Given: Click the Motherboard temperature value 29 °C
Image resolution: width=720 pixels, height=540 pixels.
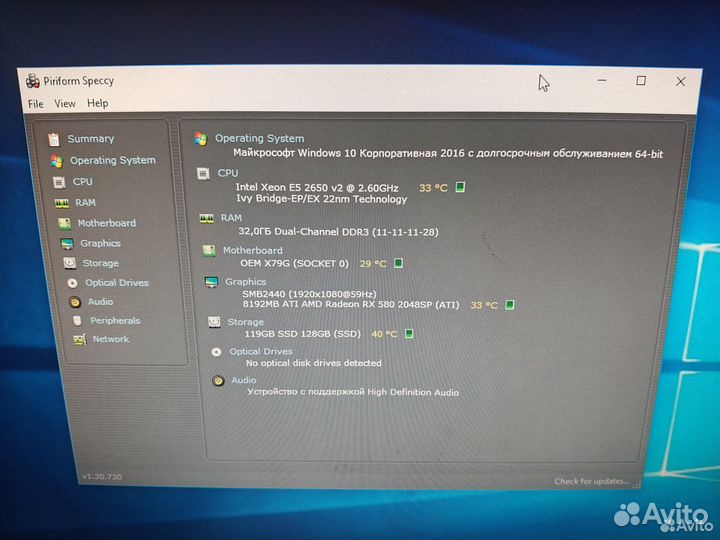Looking at the screenshot, I should tap(373, 264).
